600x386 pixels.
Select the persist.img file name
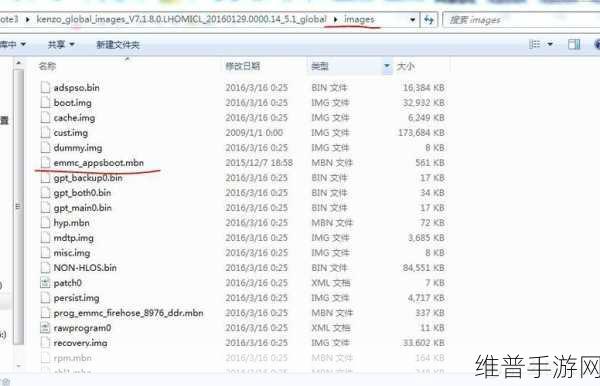coord(77,298)
